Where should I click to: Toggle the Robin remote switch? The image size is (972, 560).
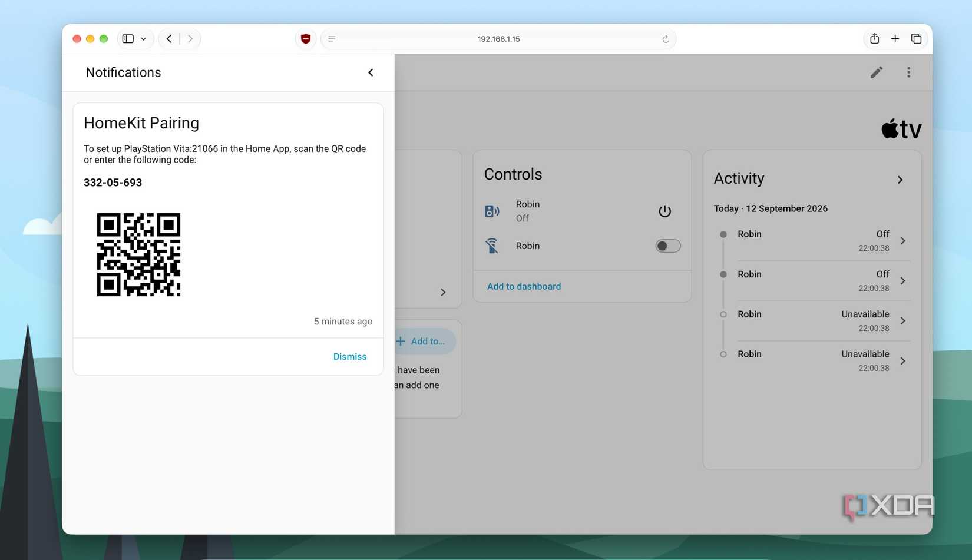pyautogui.click(x=668, y=246)
